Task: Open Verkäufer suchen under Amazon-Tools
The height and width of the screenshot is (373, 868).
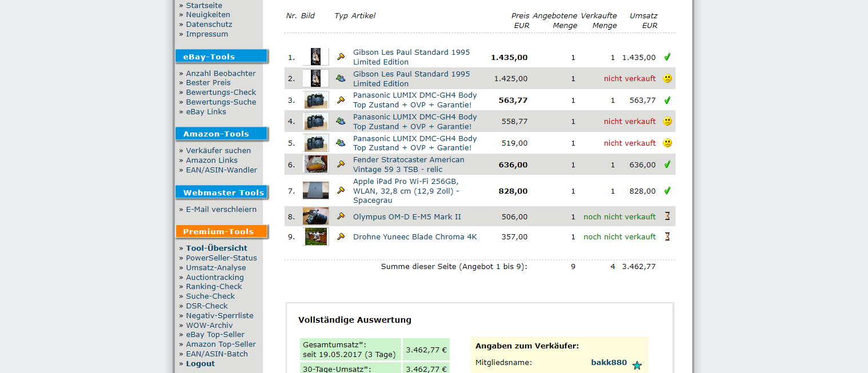Action: tap(218, 151)
